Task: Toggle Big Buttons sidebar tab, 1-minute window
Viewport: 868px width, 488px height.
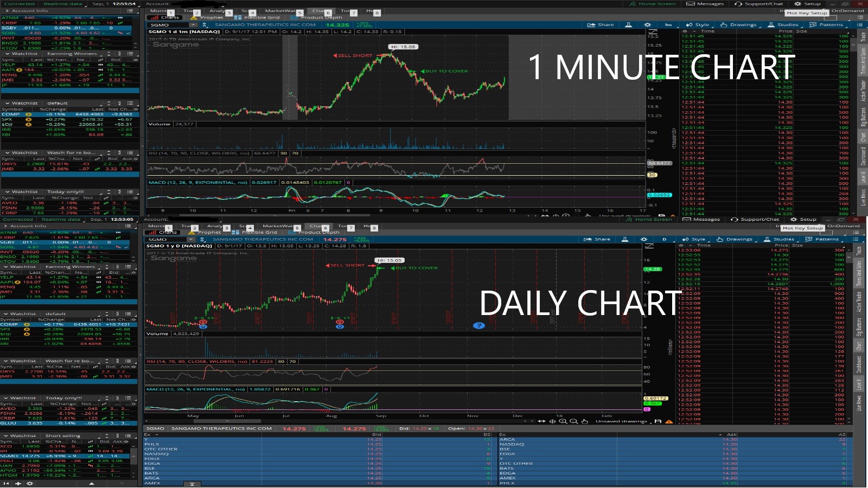Action: point(863,117)
